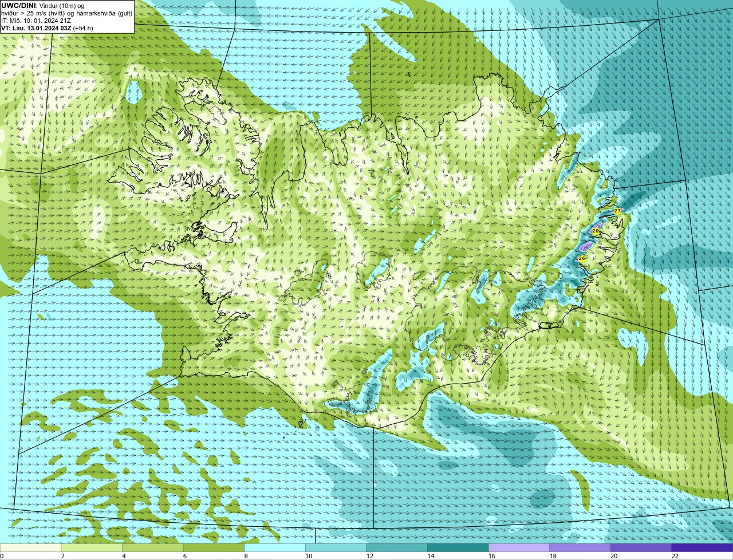This screenshot has width=733, height=560.
Task: Click the 'VT: Lau. 13.01.2024 03Z (+54 h)' line
Action: (47, 27)
